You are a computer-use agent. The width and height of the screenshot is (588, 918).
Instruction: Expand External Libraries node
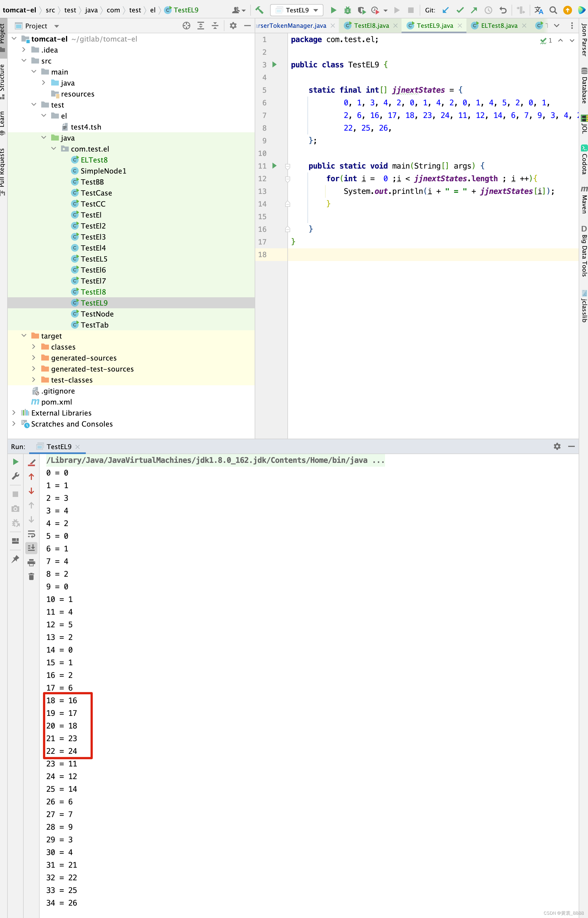click(x=14, y=413)
